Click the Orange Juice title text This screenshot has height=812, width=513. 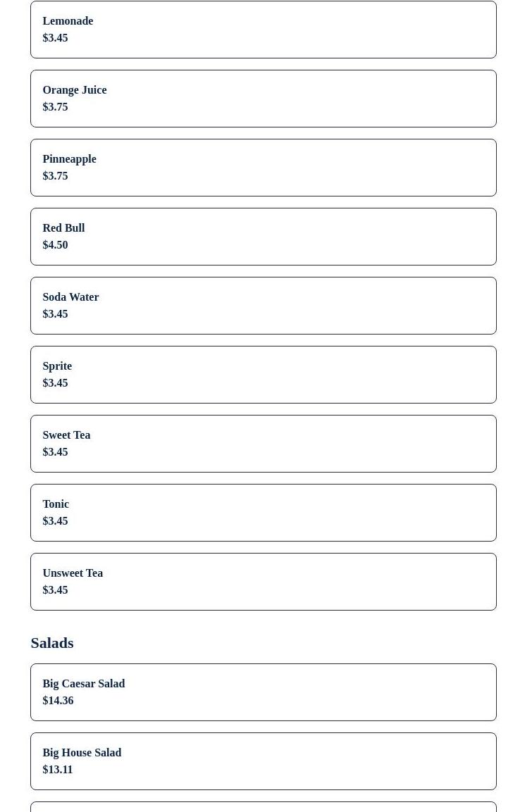[75, 90]
